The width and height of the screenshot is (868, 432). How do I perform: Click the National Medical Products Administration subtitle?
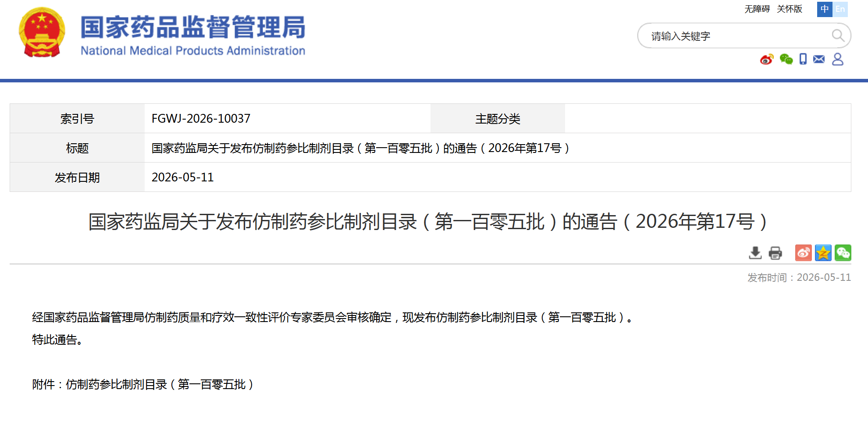point(193,51)
